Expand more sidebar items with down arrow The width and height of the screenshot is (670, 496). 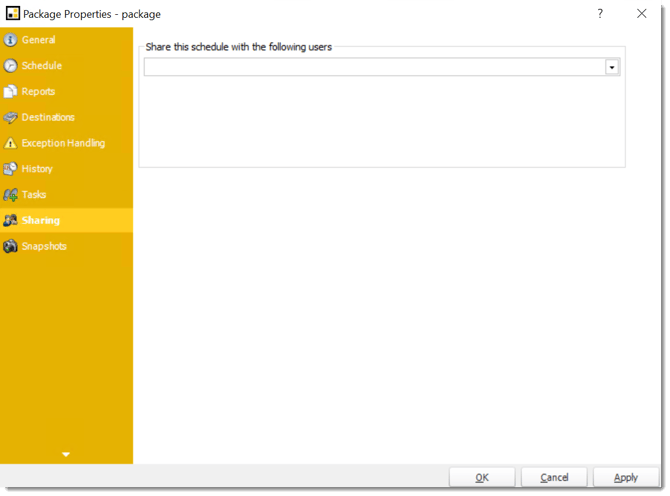[x=66, y=454]
